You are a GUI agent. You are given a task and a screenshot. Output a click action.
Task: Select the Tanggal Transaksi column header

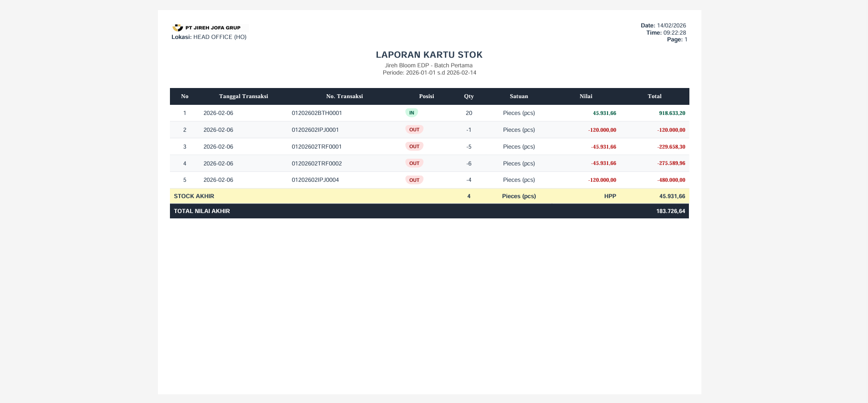[243, 96]
